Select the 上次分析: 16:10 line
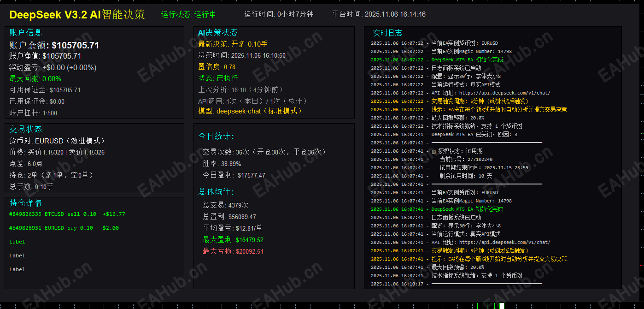Viewport: 644px width, 309px height. [241, 89]
